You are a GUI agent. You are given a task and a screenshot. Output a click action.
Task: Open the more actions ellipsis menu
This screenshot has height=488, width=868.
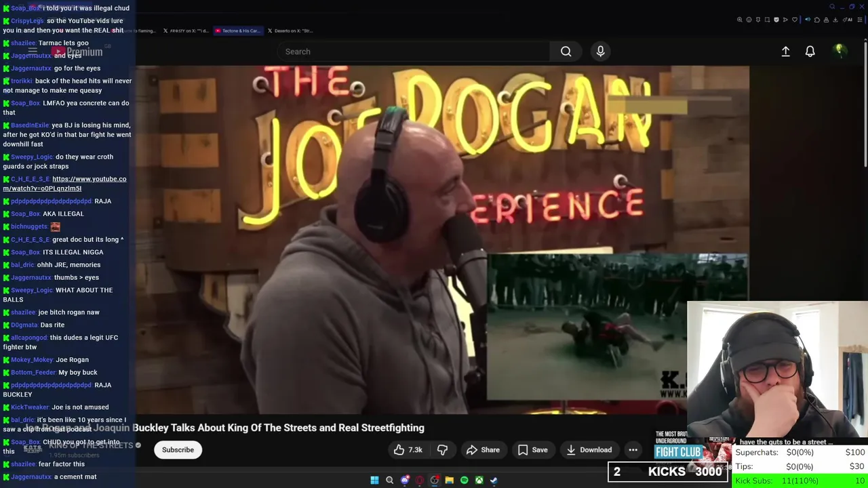pyautogui.click(x=633, y=450)
